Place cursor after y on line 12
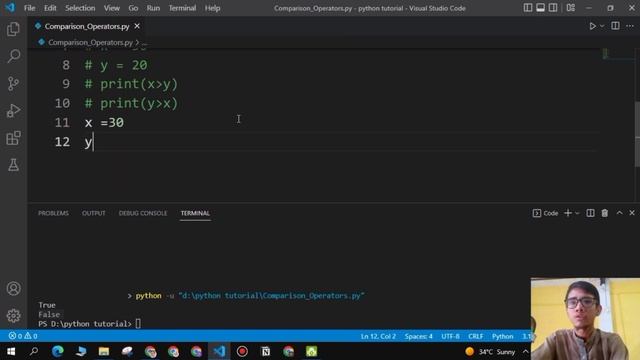 click(x=93, y=142)
